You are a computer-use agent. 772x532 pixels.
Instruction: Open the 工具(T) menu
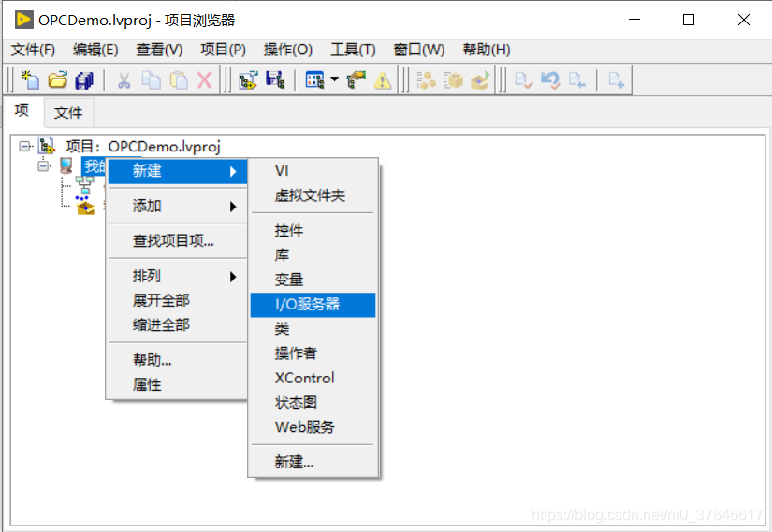(353, 50)
